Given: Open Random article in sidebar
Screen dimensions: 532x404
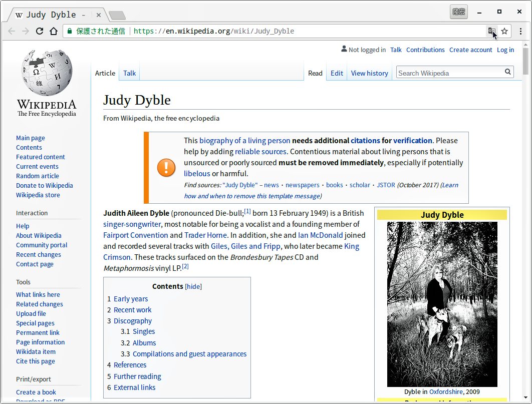Looking at the screenshot, I should (x=38, y=176).
